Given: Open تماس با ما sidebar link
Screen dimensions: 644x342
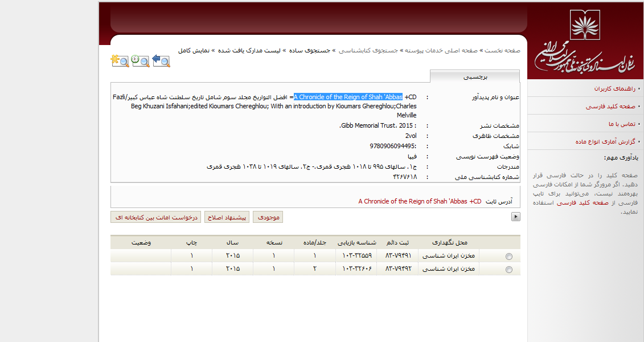Looking at the screenshot, I should click(x=622, y=124).
